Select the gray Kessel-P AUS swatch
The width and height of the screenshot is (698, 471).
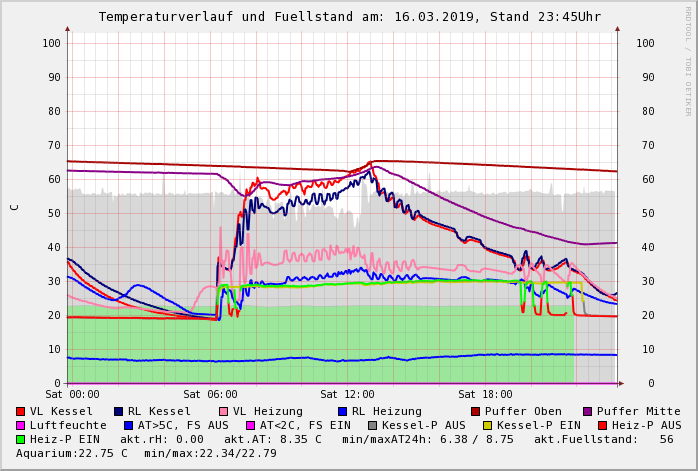click(x=373, y=425)
